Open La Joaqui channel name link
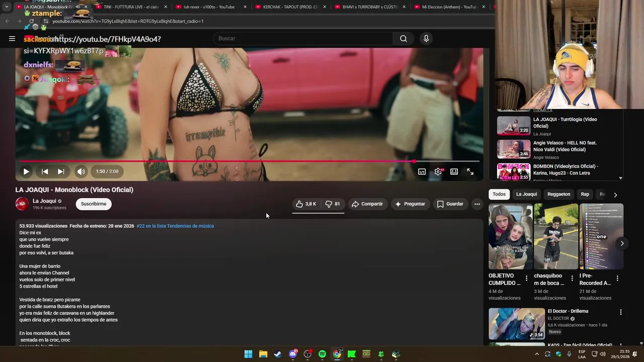Screen dimensions: 644x362 (x=44, y=201)
